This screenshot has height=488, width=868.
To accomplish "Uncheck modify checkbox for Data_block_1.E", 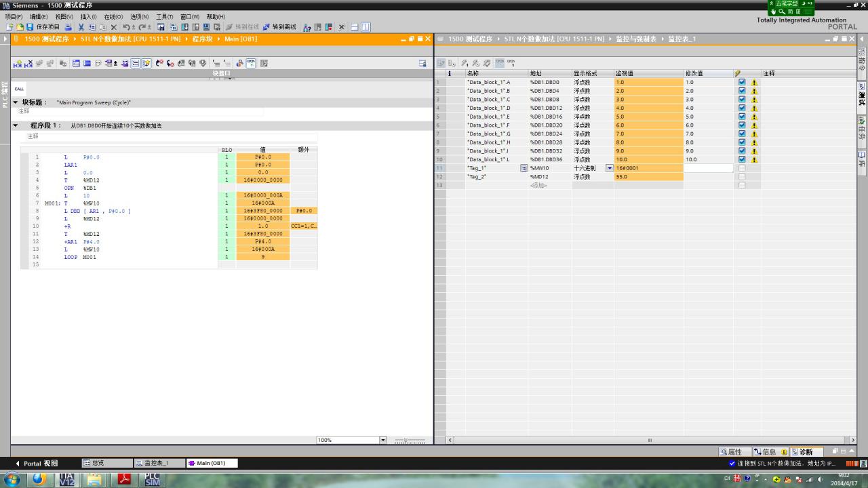I will [742, 117].
